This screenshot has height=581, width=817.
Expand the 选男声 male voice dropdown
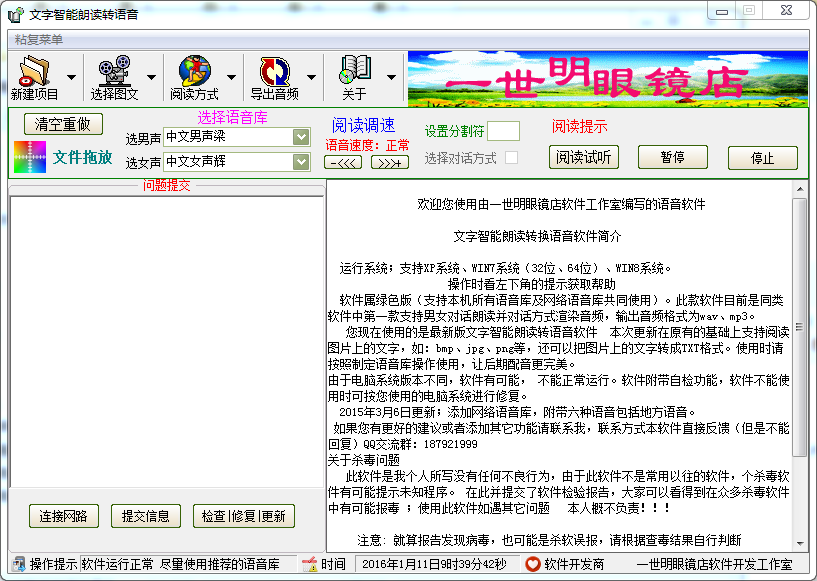pos(301,137)
